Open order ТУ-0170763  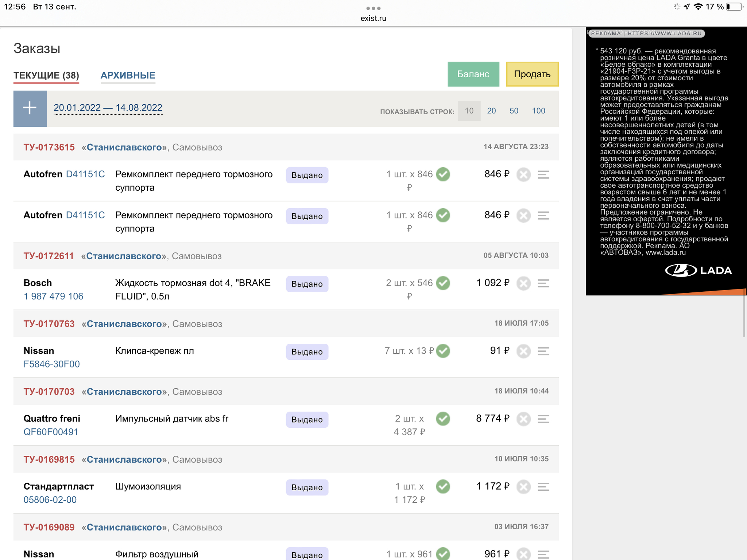point(49,324)
